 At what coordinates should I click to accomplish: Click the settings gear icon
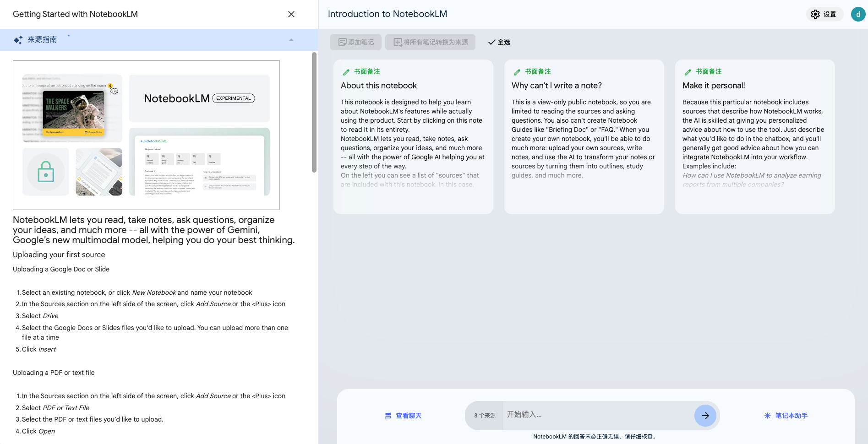815,14
